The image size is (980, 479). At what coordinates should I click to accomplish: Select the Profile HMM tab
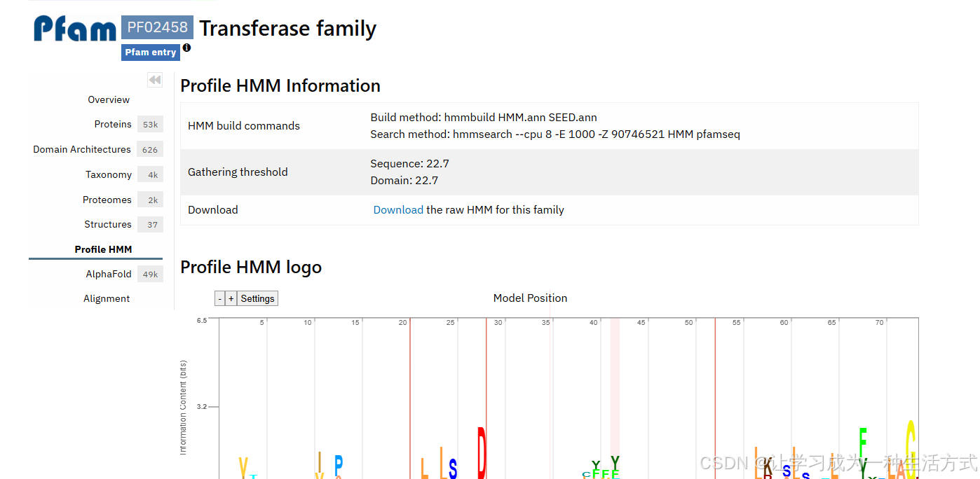103,249
